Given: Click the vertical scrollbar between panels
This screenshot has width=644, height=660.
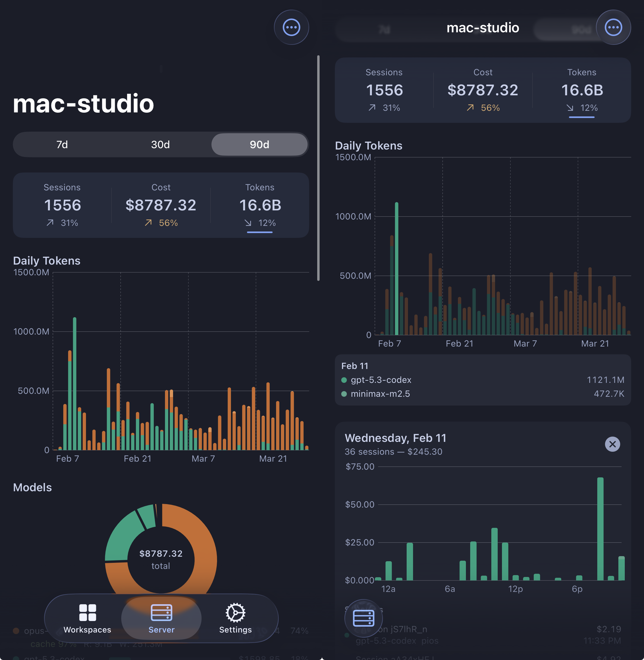Looking at the screenshot, I should click(x=318, y=168).
